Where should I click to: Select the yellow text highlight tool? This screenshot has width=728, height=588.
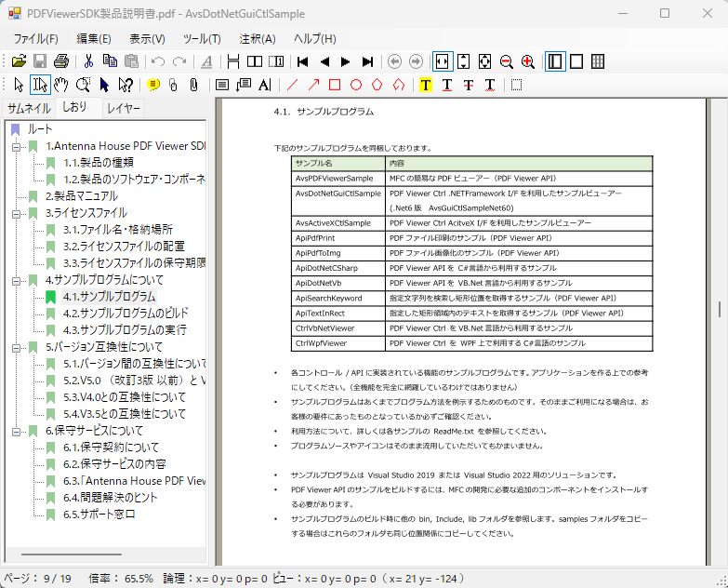click(x=426, y=85)
